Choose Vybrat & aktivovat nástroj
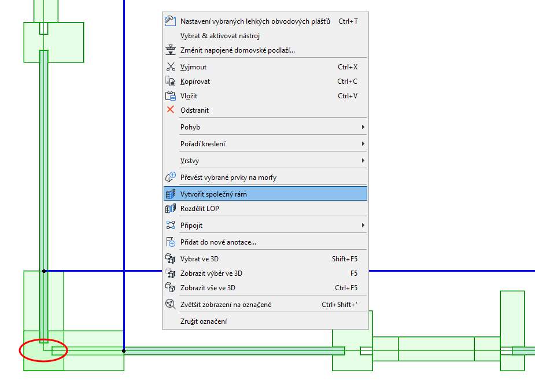This screenshot has height=392, width=535. (x=265, y=36)
